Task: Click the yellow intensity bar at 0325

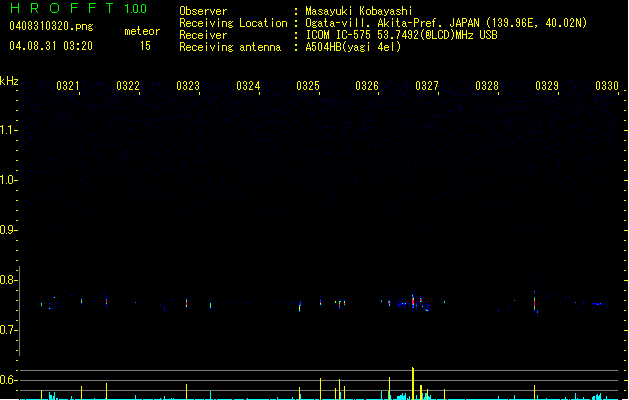Action: tap(321, 388)
